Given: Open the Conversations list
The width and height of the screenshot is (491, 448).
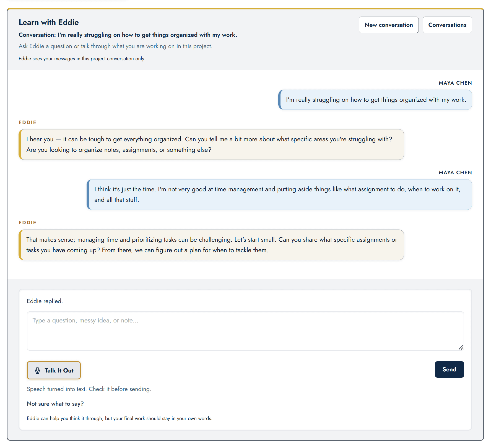Looking at the screenshot, I should click(x=447, y=25).
